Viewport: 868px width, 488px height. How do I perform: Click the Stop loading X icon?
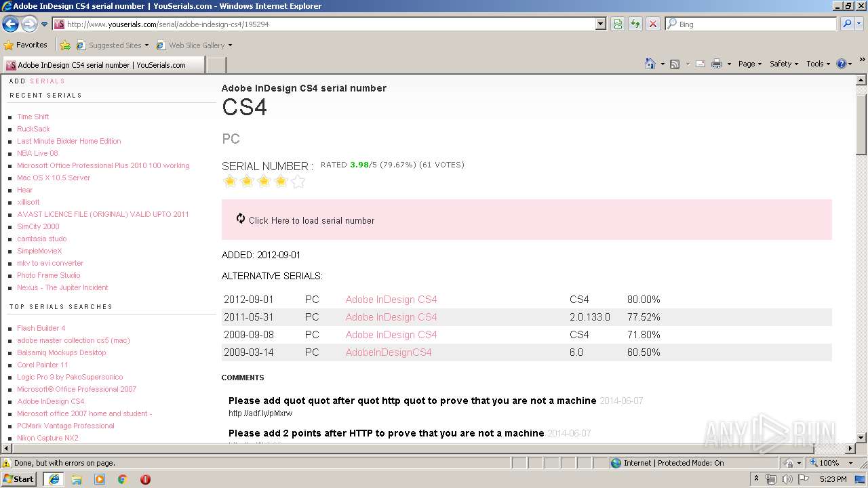[653, 24]
